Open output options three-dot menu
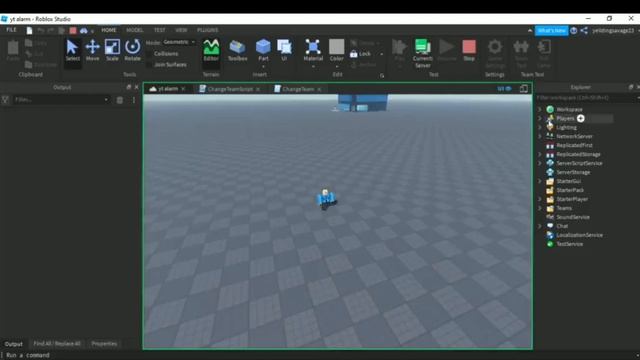This screenshot has width=640, height=360. click(x=133, y=100)
